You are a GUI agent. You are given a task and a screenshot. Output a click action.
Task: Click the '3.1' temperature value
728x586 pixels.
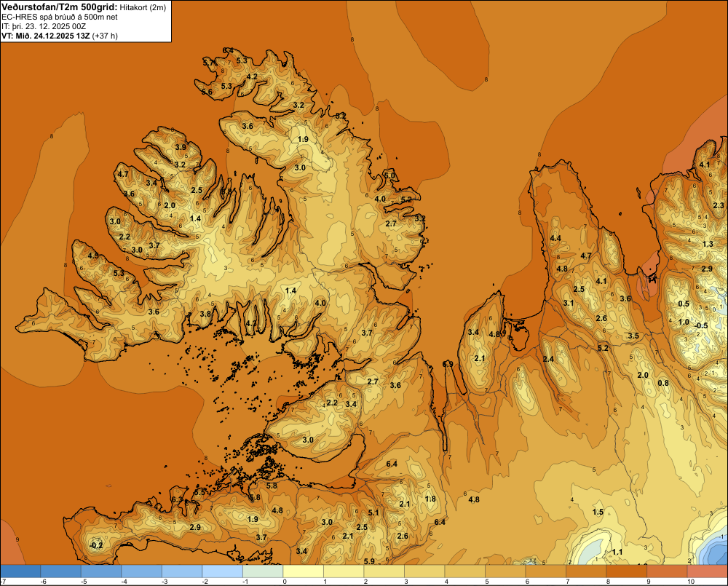pyautogui.click(x=569, y=304)
